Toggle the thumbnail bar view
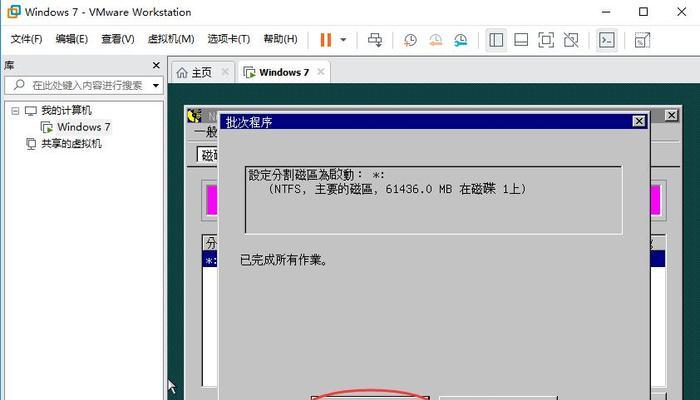The height and width of the screenshot is (400, 700). tap(521, 40)
